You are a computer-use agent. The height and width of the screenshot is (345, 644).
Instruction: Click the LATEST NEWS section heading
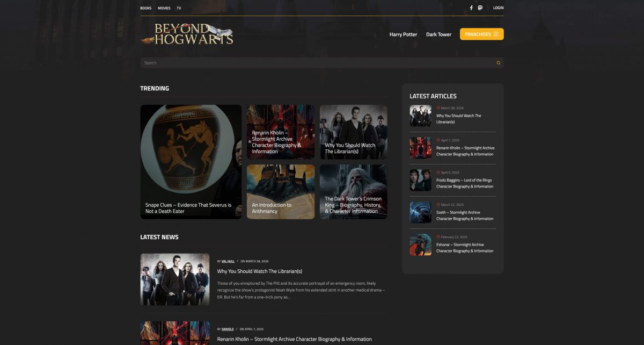pos(159,237)
